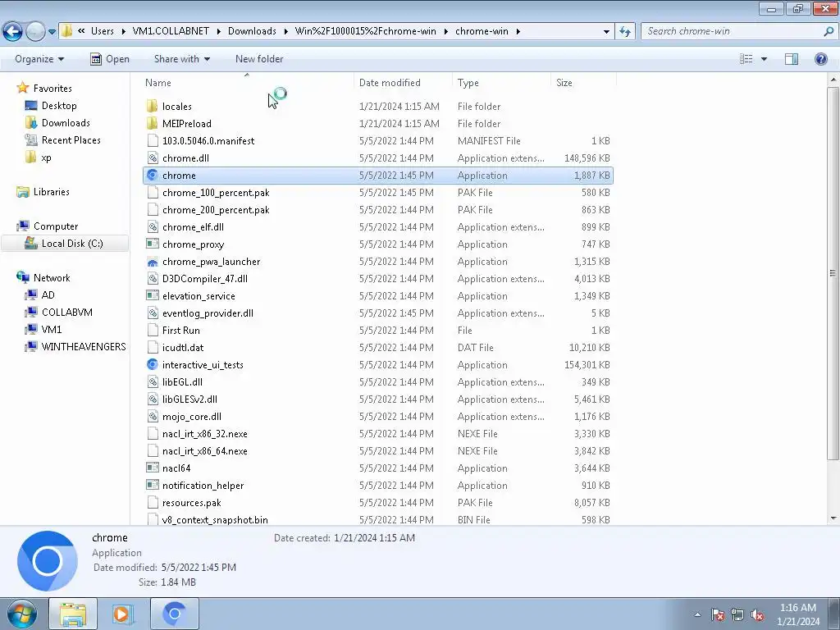840x630 pixels.
Task: Open the Organize dropdown menu
Action: coord(39,59)
